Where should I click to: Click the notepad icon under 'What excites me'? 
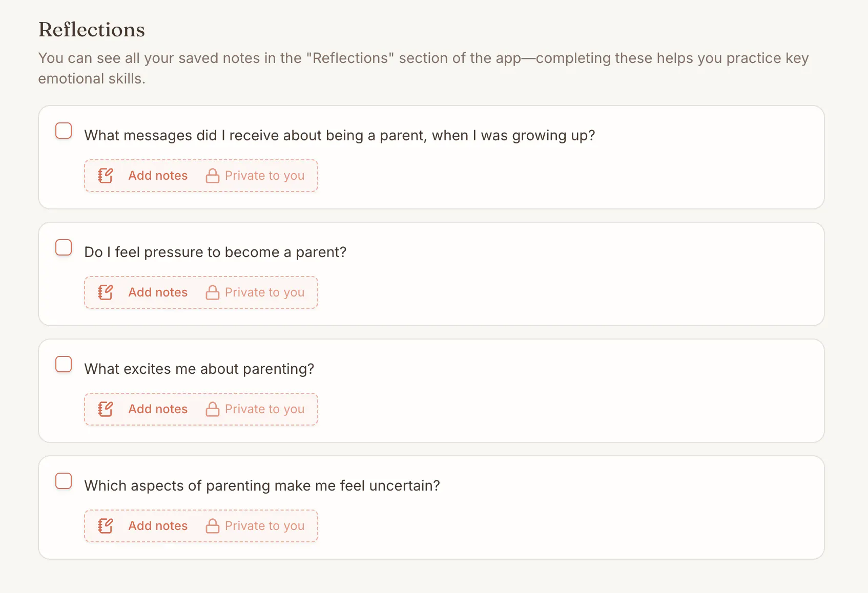point(106,409)
